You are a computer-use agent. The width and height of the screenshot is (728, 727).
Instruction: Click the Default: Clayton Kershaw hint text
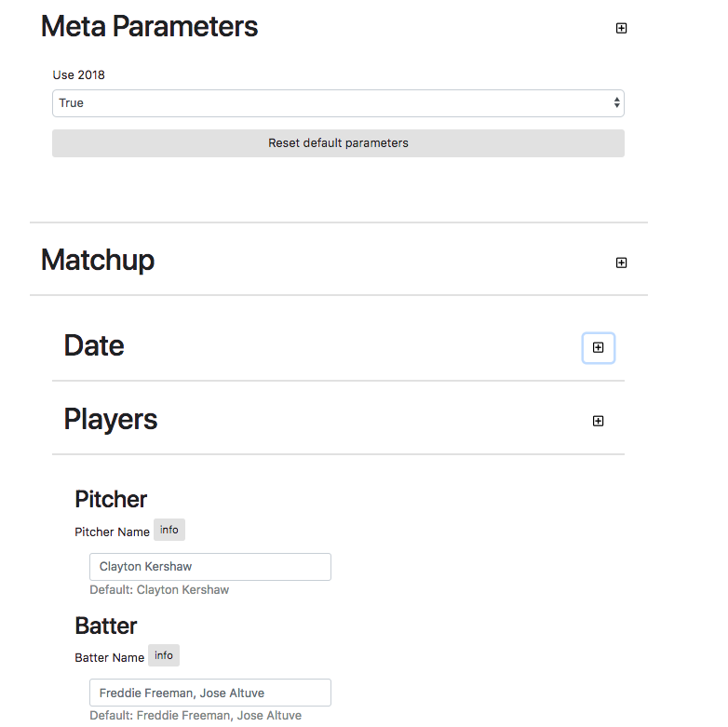pos(159,590)
